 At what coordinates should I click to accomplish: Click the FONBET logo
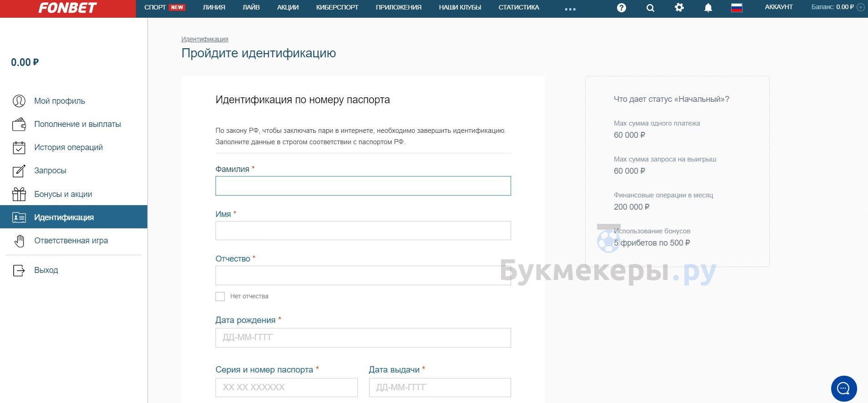point(67,8)
